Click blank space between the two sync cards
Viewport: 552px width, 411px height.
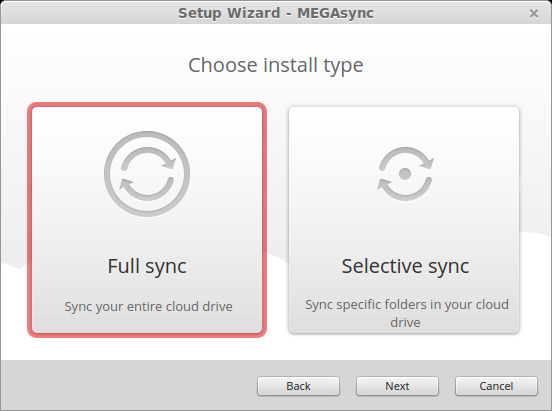point(277,220)
